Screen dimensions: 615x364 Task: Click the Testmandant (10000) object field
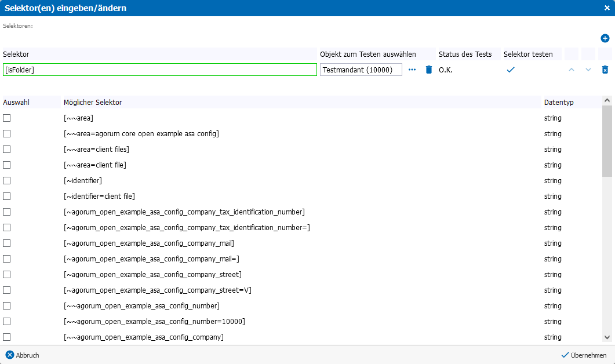tap(361, 70)
